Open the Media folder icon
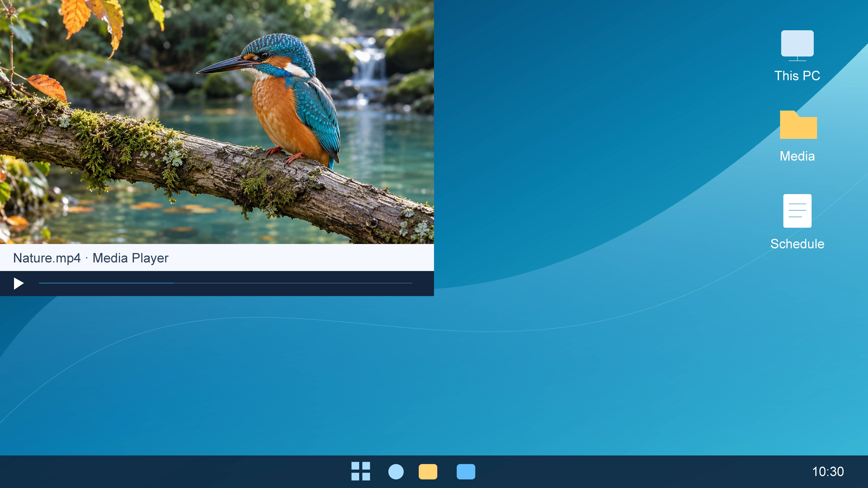 click(798, 125)
